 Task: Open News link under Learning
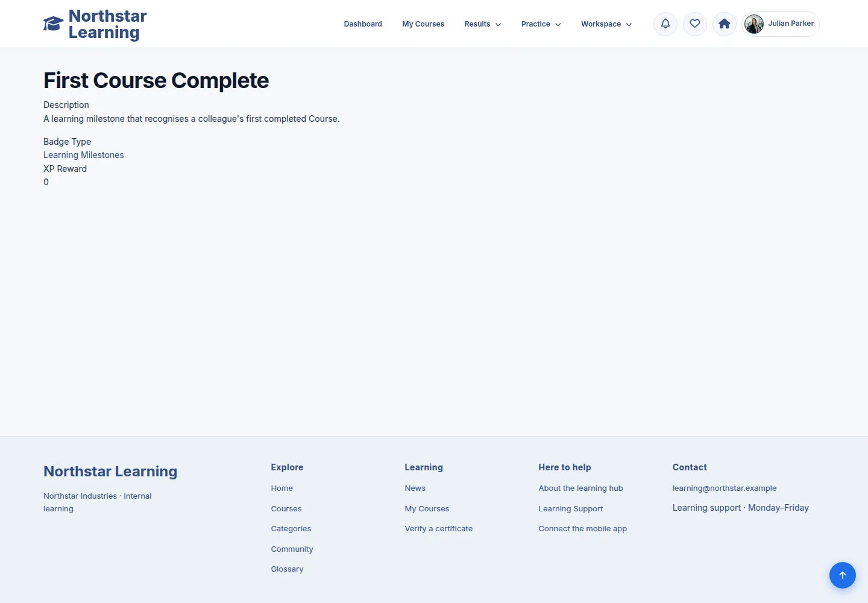(415, 488)
